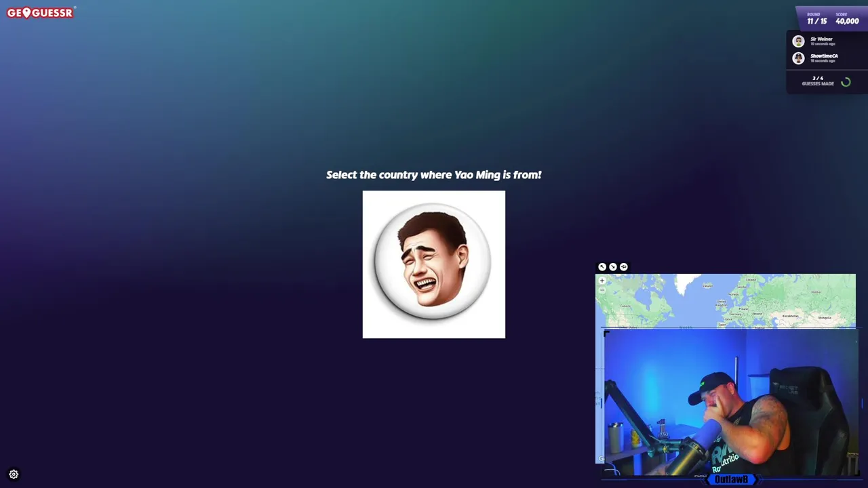
Task: Enlarge the guess map with the up-left arrow
Action: [x=602, y=267]
